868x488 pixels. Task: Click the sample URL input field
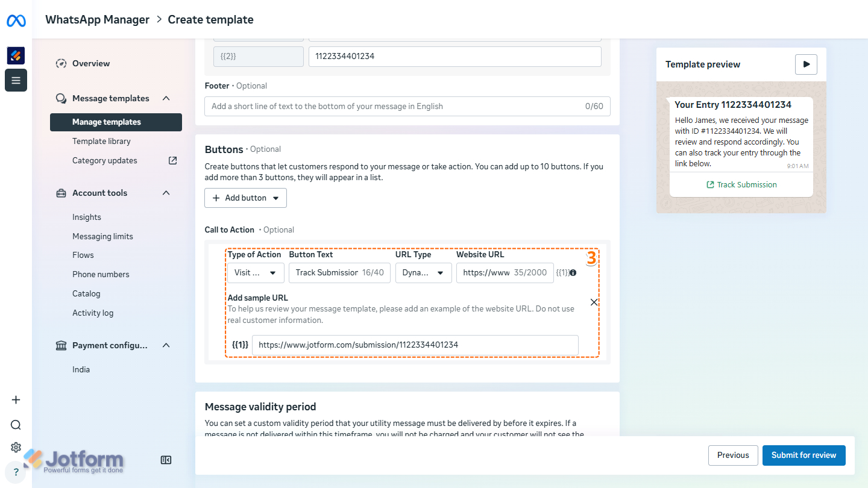coord(415,345)
